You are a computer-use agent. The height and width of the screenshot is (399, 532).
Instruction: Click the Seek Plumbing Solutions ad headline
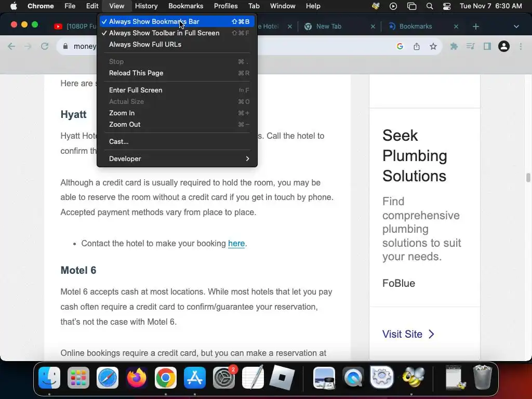(415, 156)
